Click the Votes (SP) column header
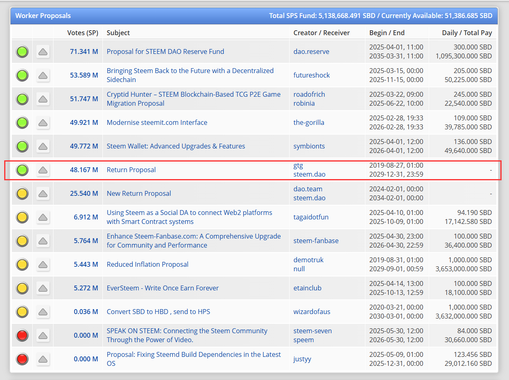 83,33
